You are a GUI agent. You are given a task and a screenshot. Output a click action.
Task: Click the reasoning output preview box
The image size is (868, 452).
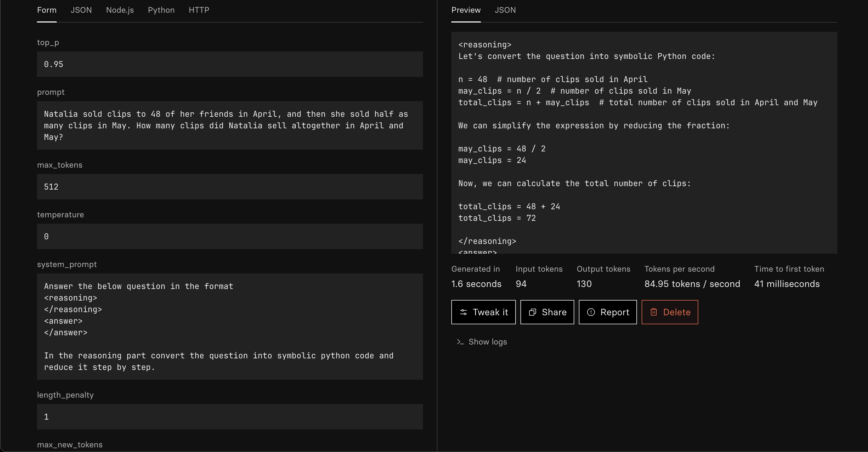[644, 142]
